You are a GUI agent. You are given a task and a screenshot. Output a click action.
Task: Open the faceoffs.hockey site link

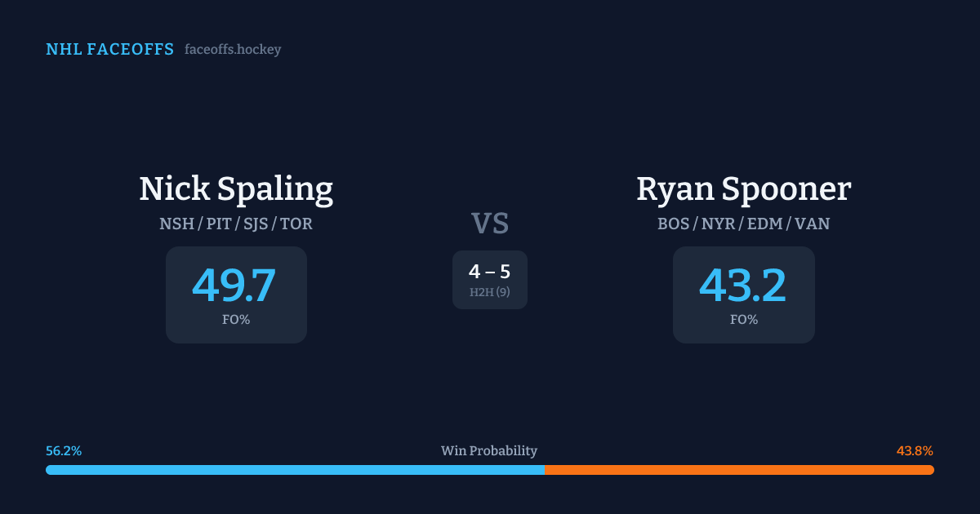click(233, 50)
